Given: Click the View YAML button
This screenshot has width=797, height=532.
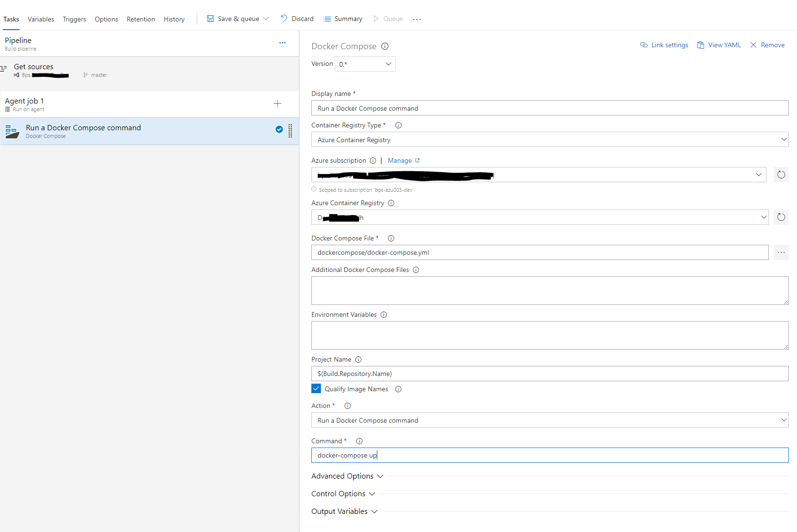Looking at the screenshot, I should [719, 45].
